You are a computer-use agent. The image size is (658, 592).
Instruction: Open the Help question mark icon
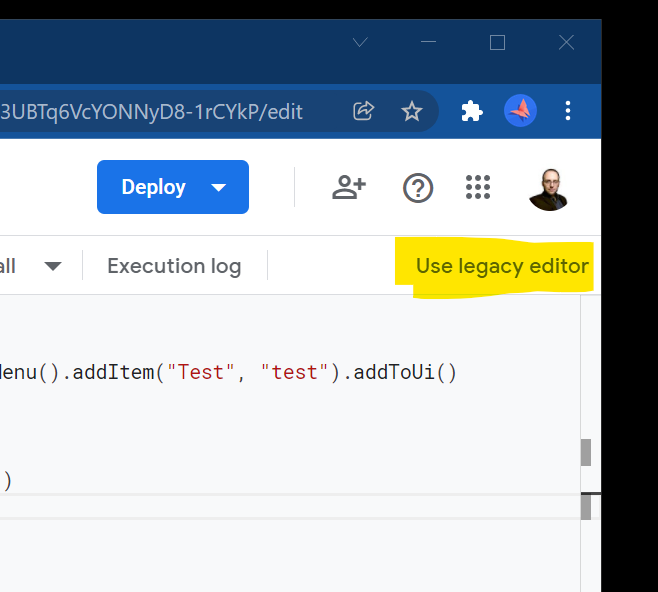418,188
